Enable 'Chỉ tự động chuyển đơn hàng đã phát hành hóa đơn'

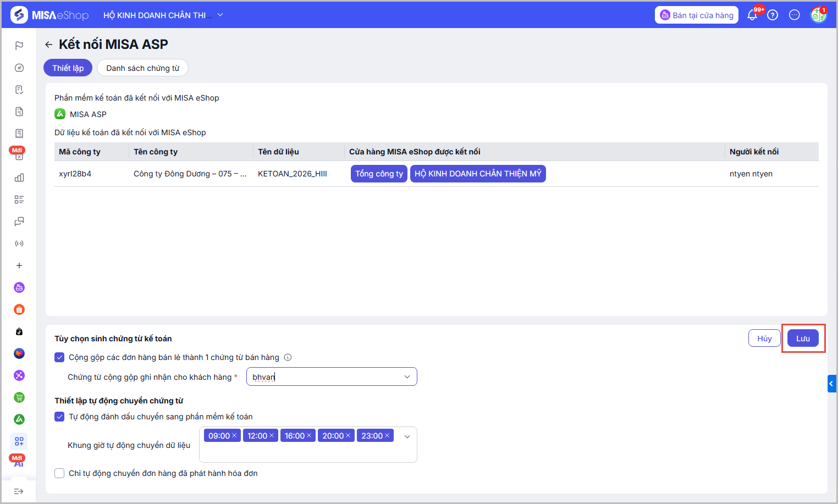click(59, 473)
